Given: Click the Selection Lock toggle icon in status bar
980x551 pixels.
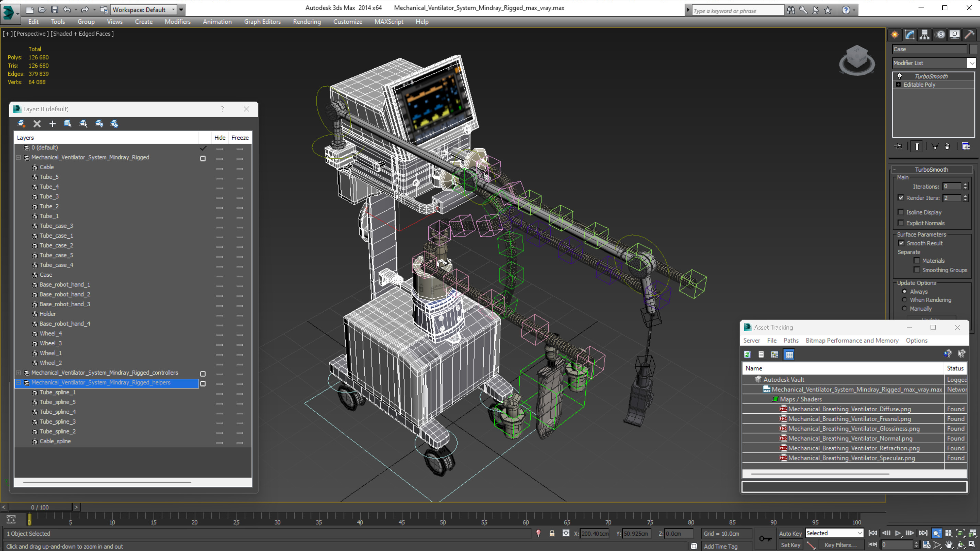Looking at the screenshot, I should tap(552, 533).
